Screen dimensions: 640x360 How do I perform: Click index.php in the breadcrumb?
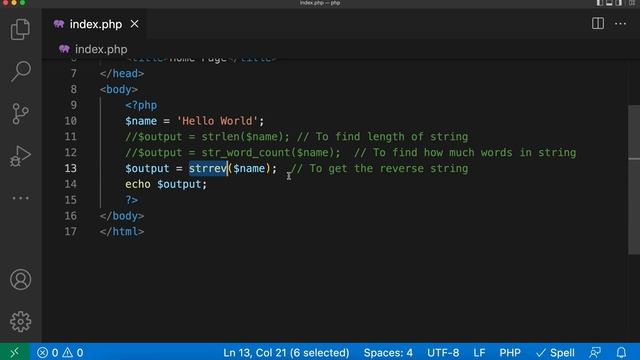[101, 49]
